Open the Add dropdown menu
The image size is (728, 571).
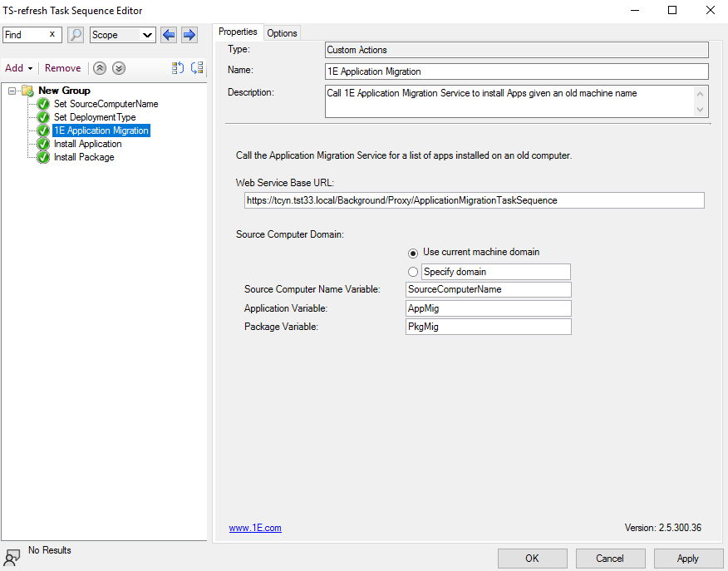click(x=18, y=68)
